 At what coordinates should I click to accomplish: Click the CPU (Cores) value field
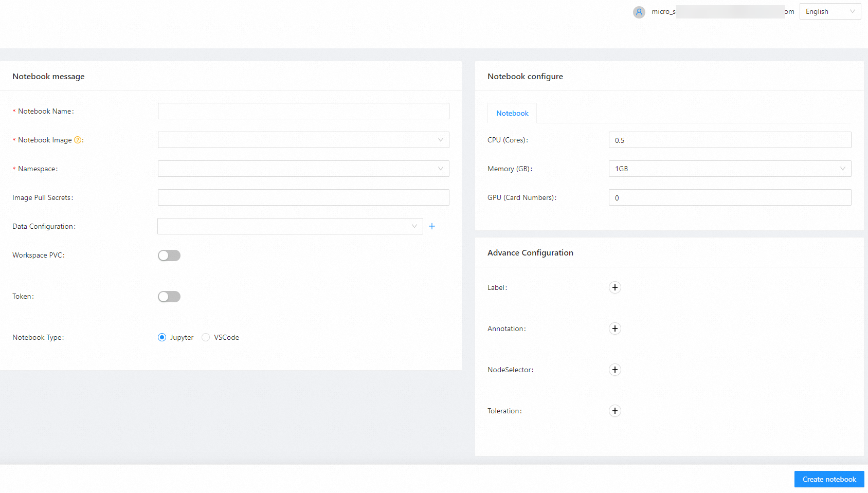pyautogui.click(x=729, y=139)
